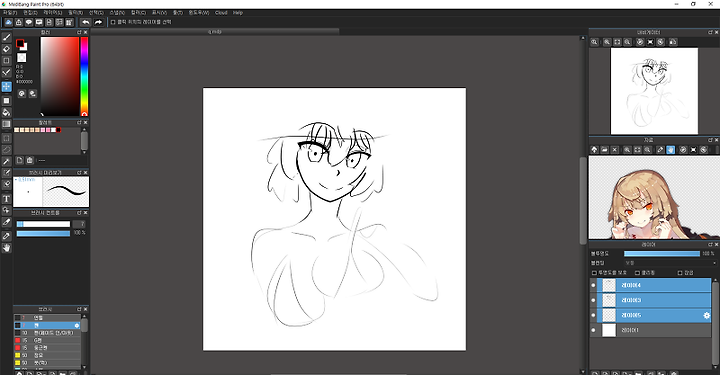Select the Text tool
Screen dimensions: 720x375
(6, 199)
